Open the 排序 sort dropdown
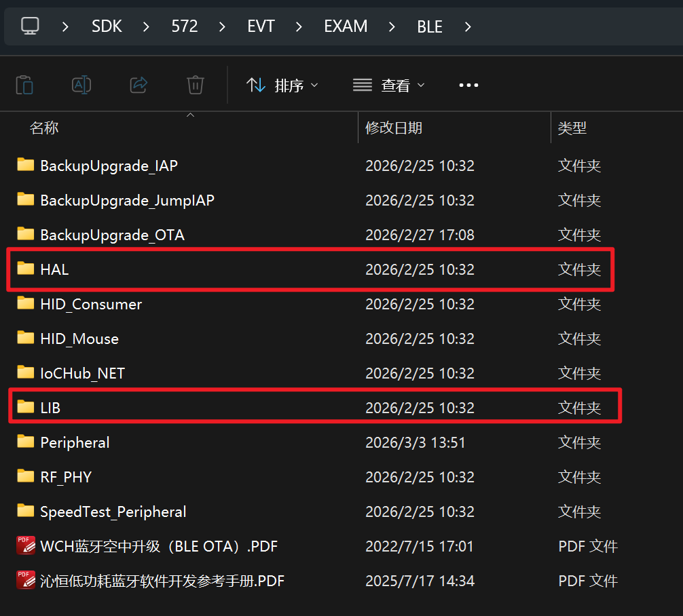This screenshot has width=683, height=616. point(282,85)
